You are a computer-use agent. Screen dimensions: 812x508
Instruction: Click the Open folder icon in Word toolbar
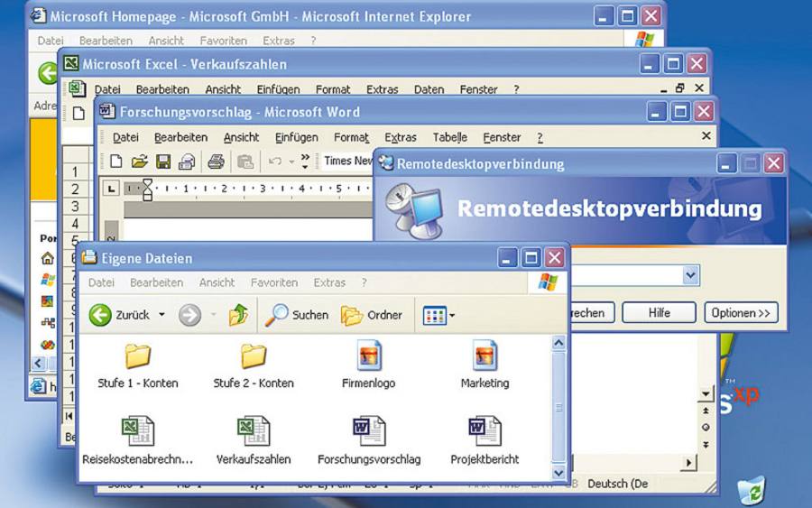click(x=139, y=162)
